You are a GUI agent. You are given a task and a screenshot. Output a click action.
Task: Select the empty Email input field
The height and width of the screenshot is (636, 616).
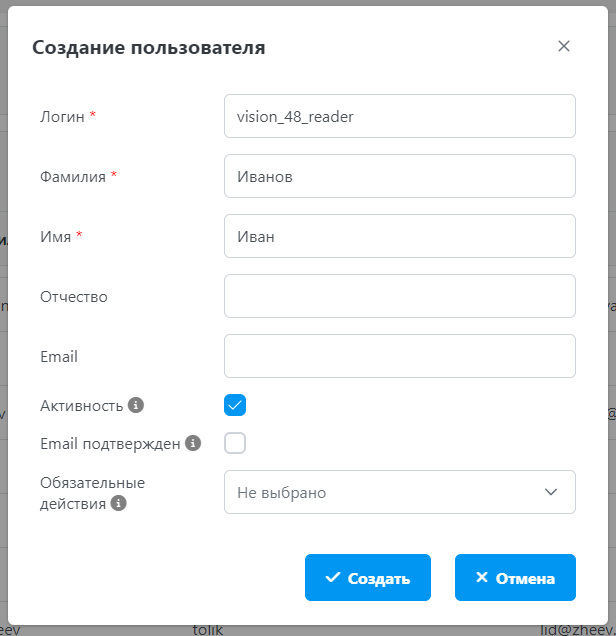[400, 356]
